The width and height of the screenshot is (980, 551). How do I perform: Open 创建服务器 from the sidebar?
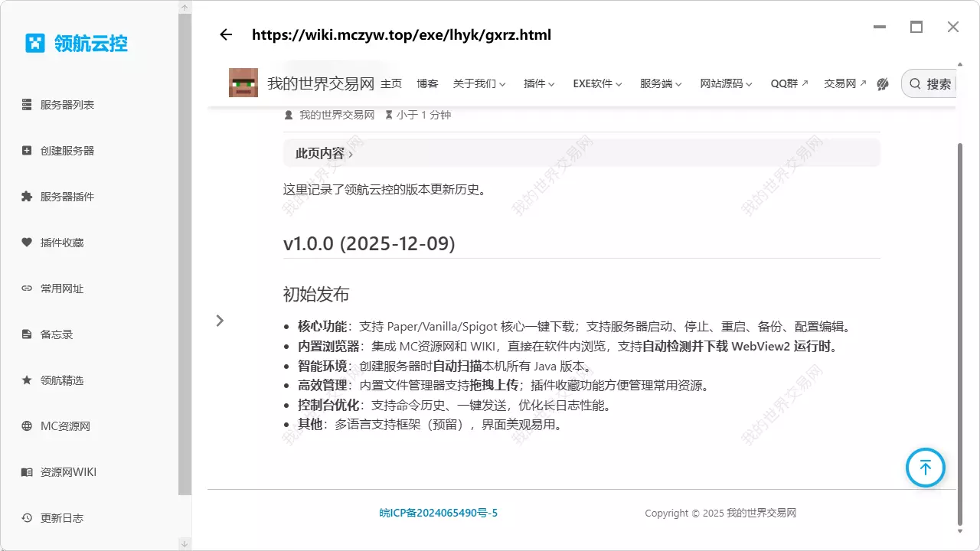coord(26,151)
